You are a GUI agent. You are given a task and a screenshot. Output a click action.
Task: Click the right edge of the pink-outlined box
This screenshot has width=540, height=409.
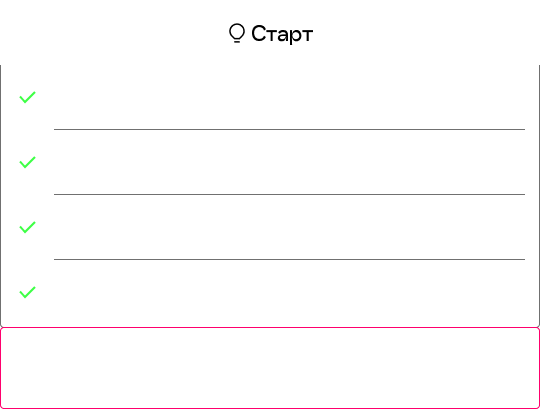click(x=539, y=368)
